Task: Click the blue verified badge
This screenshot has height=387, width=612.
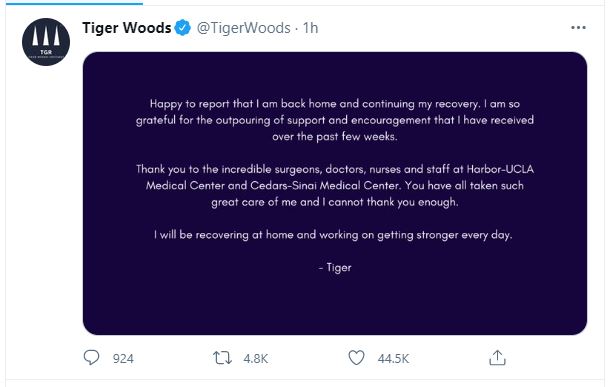Action: (x=182, y=28)
